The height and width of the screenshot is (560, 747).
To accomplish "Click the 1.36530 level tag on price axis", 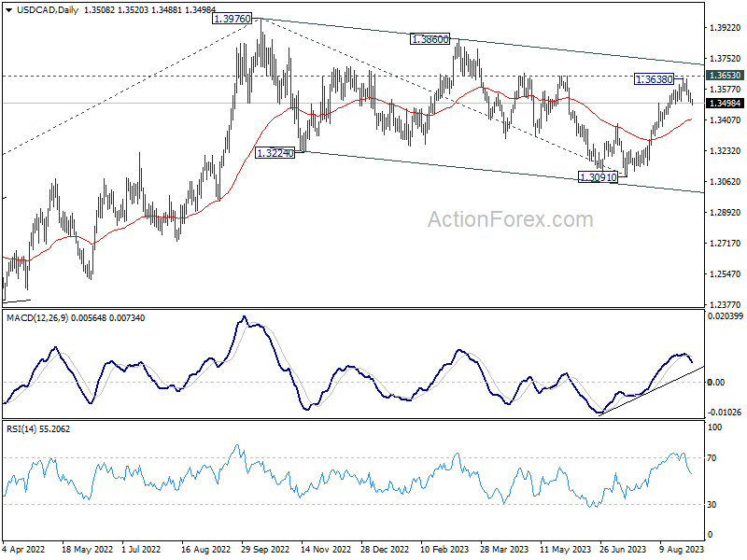I will pyautogui.click(x=725, y=76).
